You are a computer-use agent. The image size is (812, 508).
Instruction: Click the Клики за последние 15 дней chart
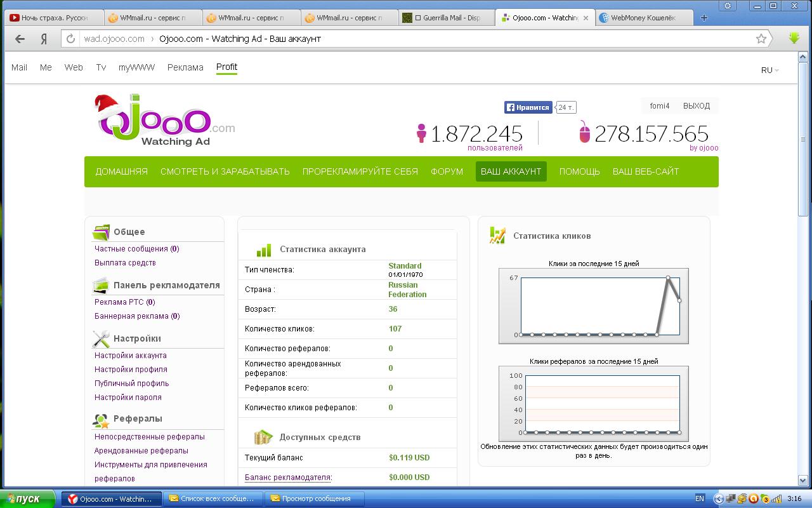point(593,305)
